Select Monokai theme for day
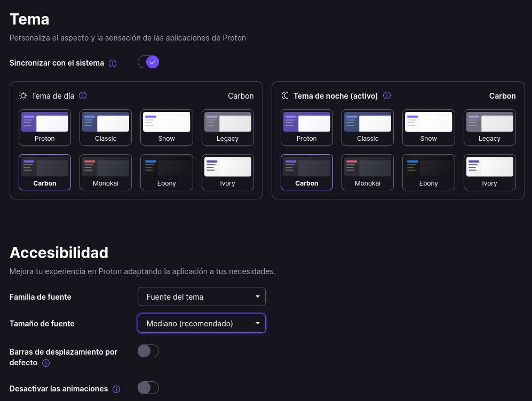The width and height of the screenshot is (532, 401). click(x=106, y=172)
